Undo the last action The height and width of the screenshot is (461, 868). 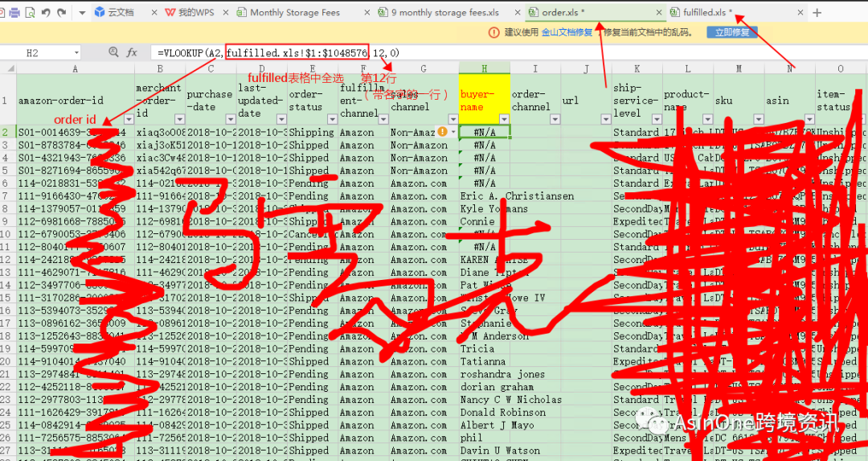[x=46, y=12]
